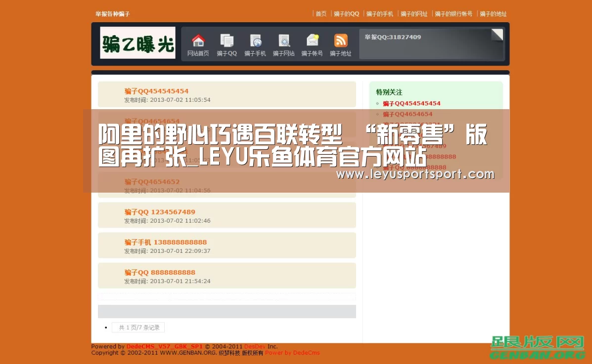The image size is (592, 364).
Task: Click the DedeCMS_V57_GBK_SP1 footer link
Action: pos(164,346)
